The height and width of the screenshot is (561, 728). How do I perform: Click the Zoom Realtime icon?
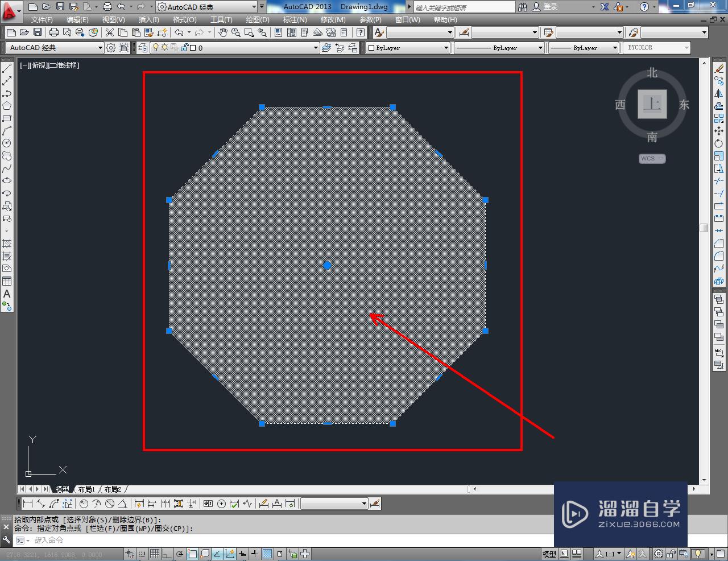(x=236, y=32)
